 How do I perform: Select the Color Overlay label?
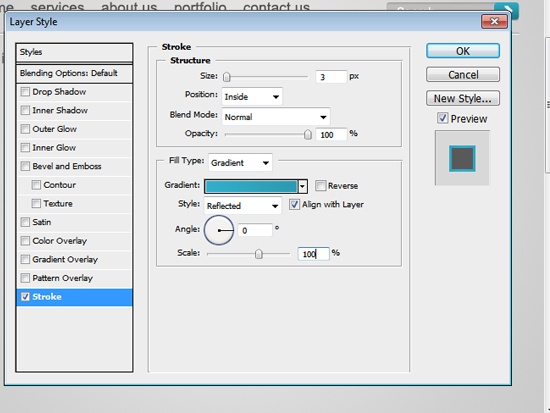(60, 241)
